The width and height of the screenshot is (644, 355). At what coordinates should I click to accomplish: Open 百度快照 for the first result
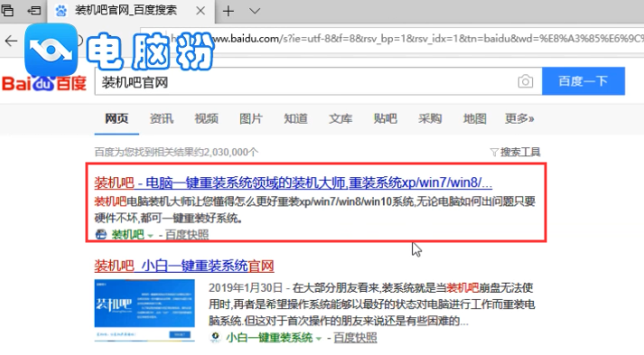187,235
